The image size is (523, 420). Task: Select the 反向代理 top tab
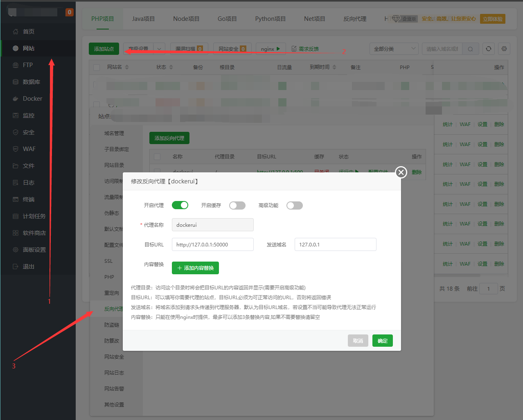355,19
